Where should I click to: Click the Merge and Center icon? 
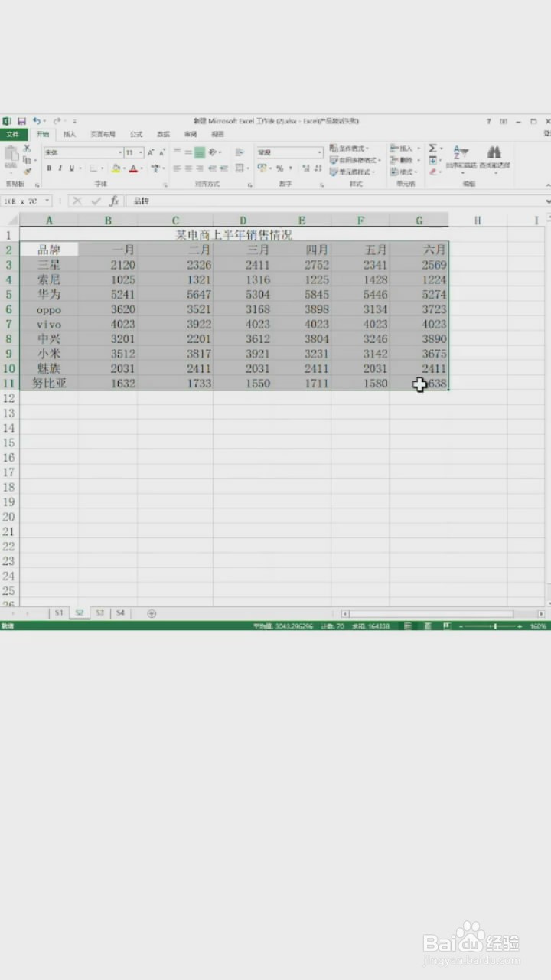[x=240, y=168]
